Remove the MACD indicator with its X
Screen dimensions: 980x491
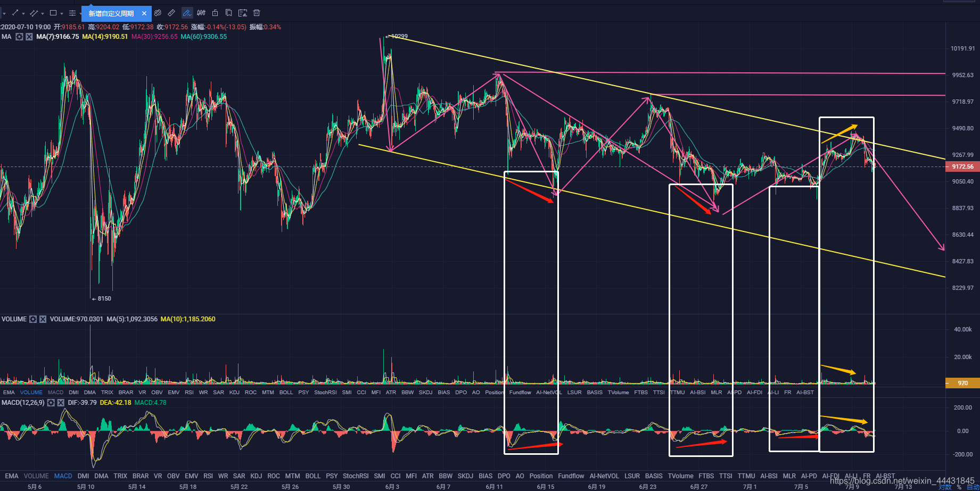61,403
